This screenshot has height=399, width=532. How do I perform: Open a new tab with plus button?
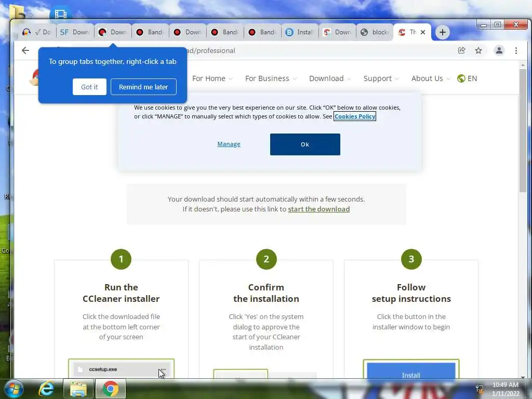tap(443, 32)
